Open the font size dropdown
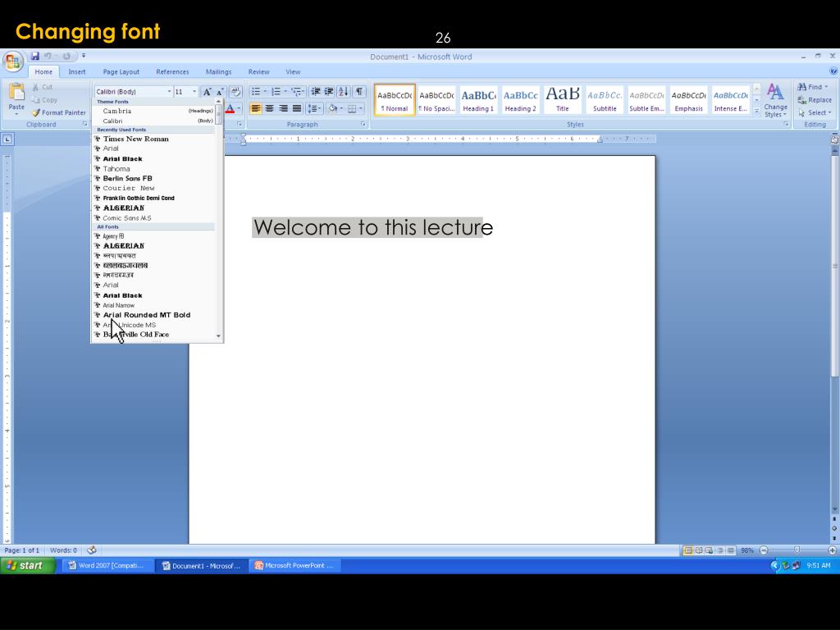 point(194,92)
